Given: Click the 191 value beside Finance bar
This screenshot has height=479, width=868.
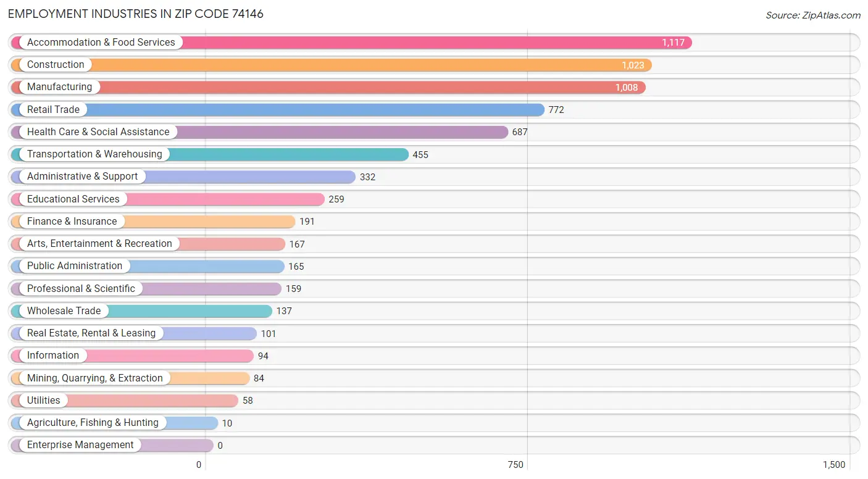Looking at the screenshot, I should click(307, 222).
